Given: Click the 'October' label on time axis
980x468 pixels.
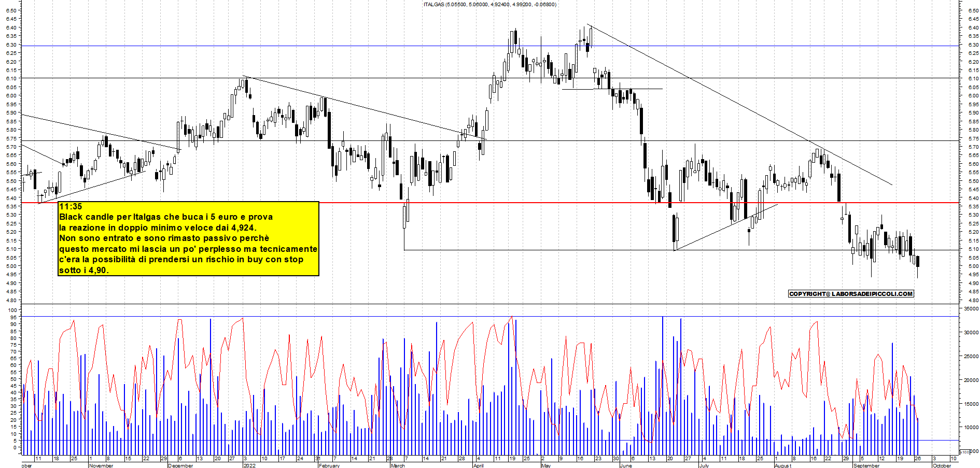Looking at the screenshot, I should tap(942, 465).
